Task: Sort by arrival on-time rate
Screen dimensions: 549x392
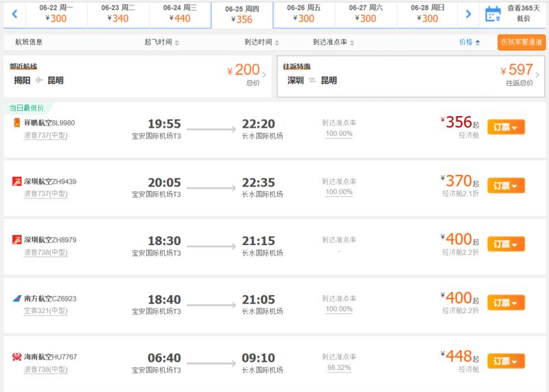Action: pos(334,42)
